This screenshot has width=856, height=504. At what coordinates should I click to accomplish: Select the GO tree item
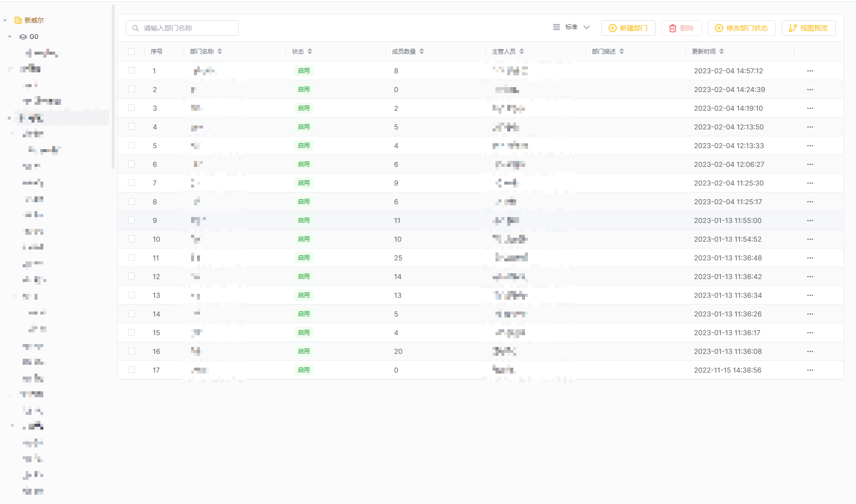click(34, 37)
